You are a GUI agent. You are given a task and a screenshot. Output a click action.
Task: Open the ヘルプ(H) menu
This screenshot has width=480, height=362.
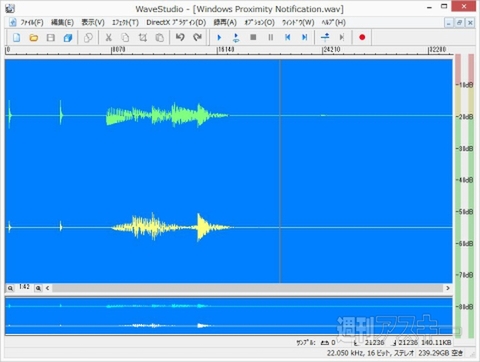[333, 22]
